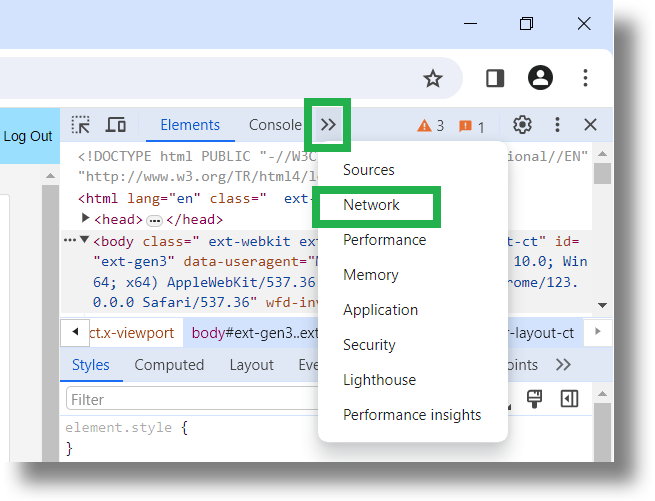Open the Chrome profile avatar
Screen dimensions: 655x501
[x=540, y=78]
